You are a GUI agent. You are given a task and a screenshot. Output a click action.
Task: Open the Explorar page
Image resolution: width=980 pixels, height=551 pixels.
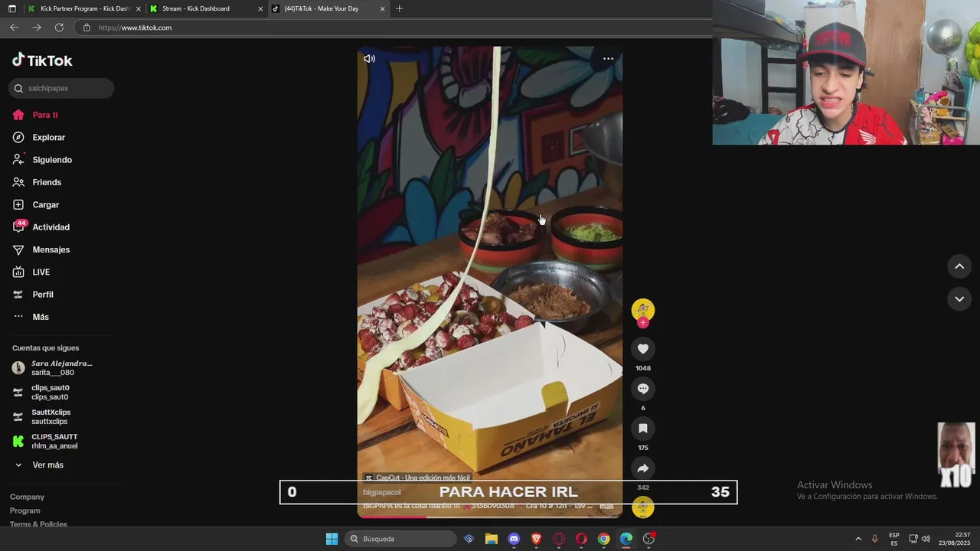[39, 138]
